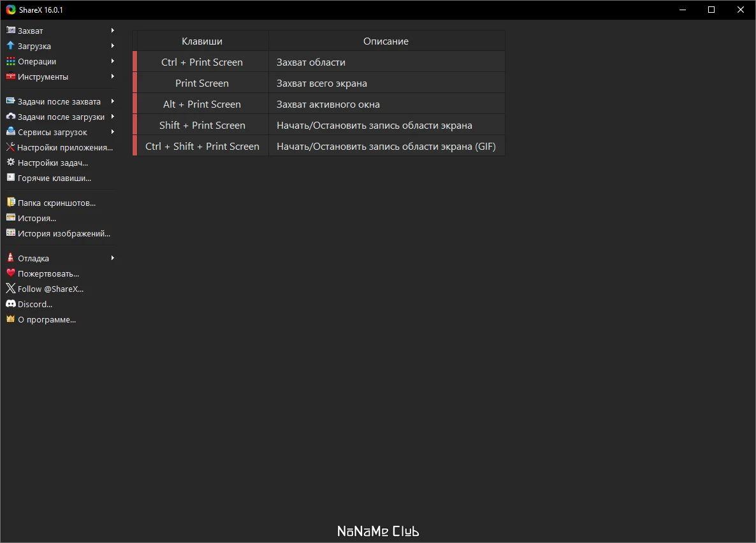756x543 pixels.
Task: Expand the Операции submenu arrow
Action: [x=112, y=61]
